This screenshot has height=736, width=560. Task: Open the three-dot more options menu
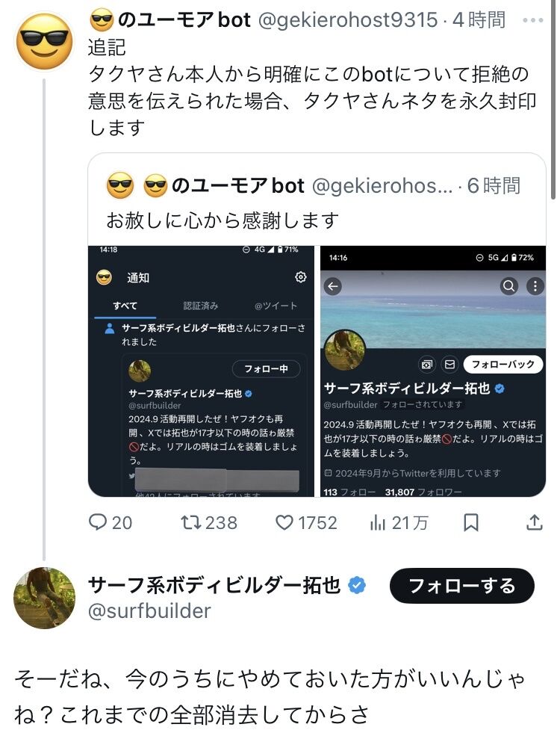pos(533,19)
